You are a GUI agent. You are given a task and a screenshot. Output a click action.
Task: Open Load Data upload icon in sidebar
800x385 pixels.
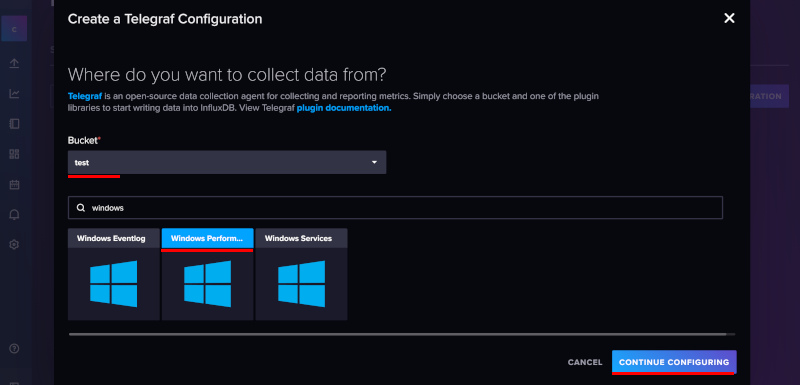point(14,63)
